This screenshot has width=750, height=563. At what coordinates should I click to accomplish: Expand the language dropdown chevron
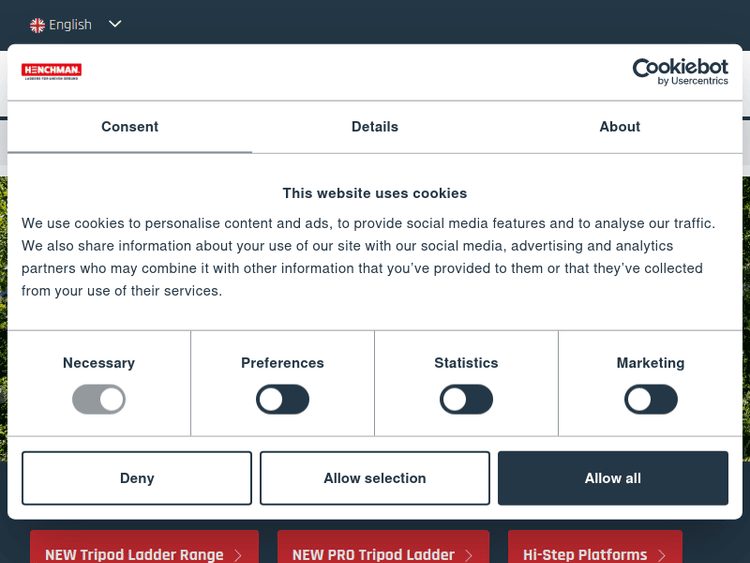pyautogui.click(x=115, y=24)
